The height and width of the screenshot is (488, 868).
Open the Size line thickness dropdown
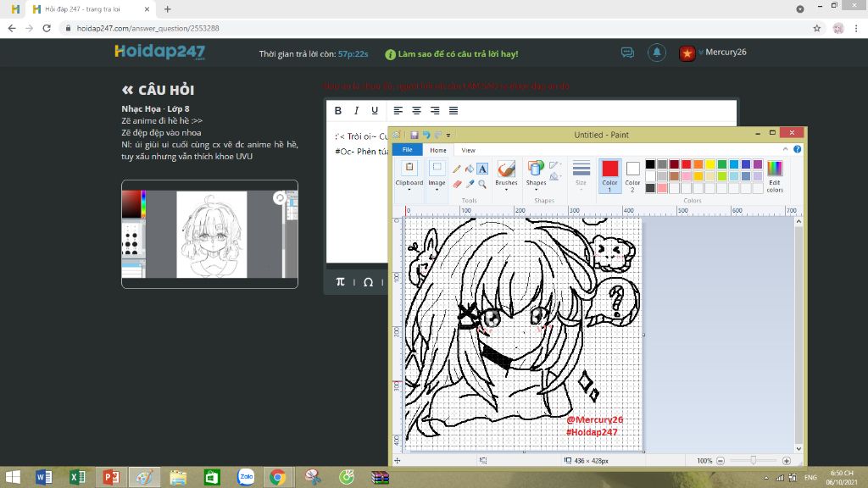pyautogui.click(x=581, y=175)
